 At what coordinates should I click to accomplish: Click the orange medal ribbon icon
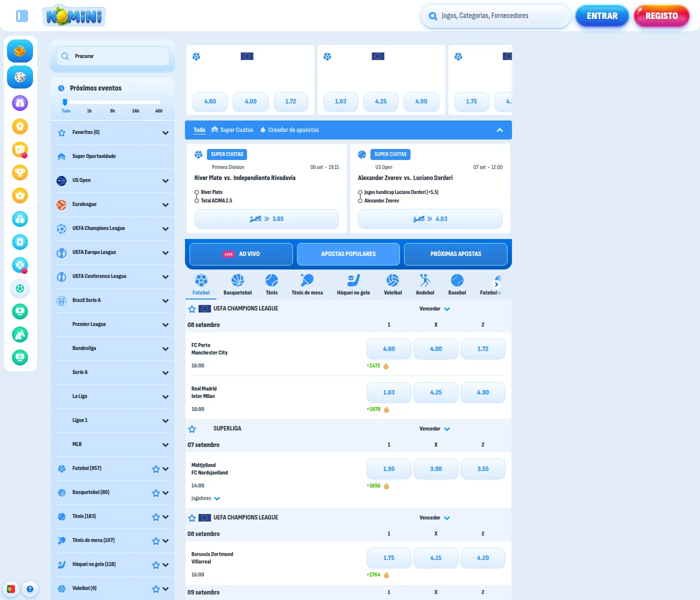tap(20, 126)
